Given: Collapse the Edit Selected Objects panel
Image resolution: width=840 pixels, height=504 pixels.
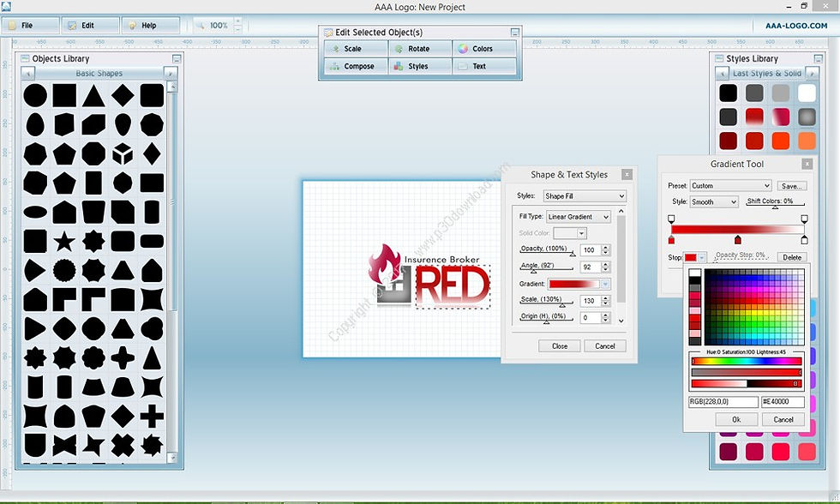Looking at the screenshot, I should pos(515,32).
